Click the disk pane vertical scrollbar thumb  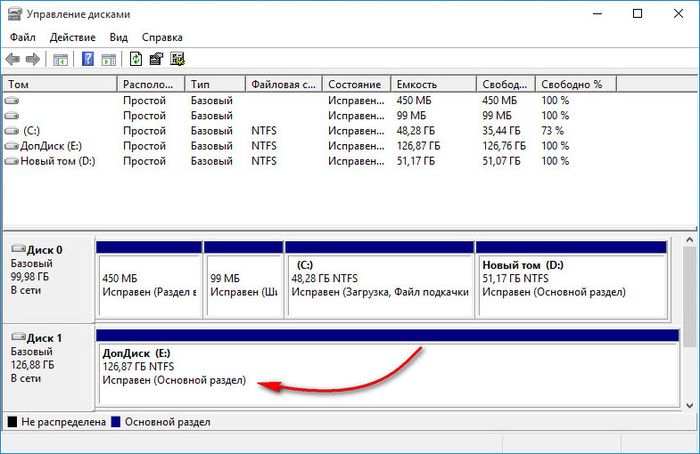(x=690, y=296)
